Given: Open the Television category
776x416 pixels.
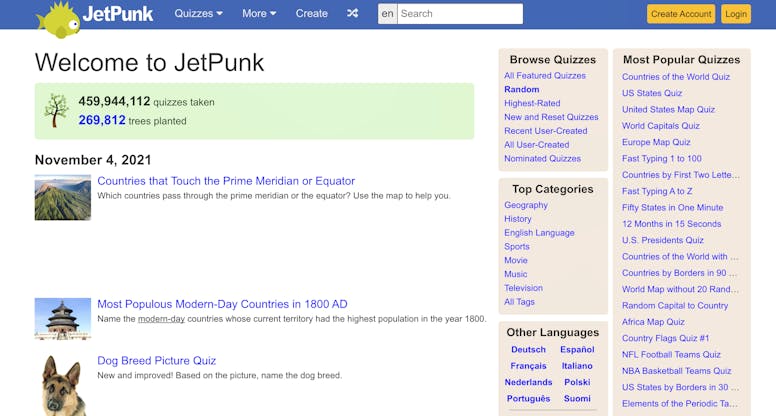Looking at the screenshot, I should (x=524, y=288).
